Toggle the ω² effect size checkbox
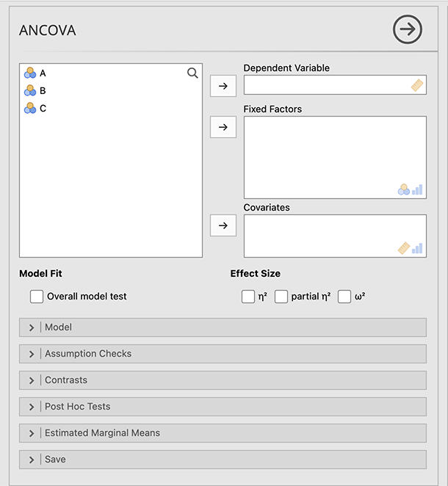Image resolution: width=448 pixels, height=486 pixels. point(344,297)
